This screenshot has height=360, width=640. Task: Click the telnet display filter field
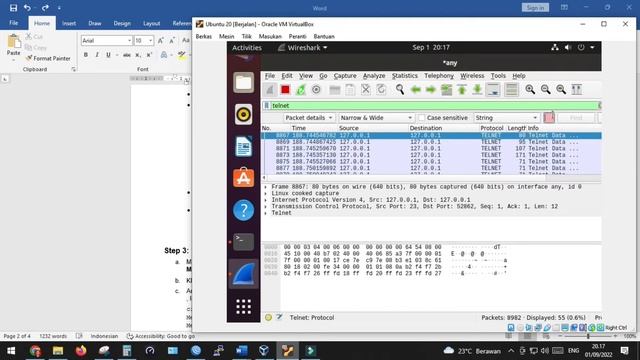click(x=433, y=105)
